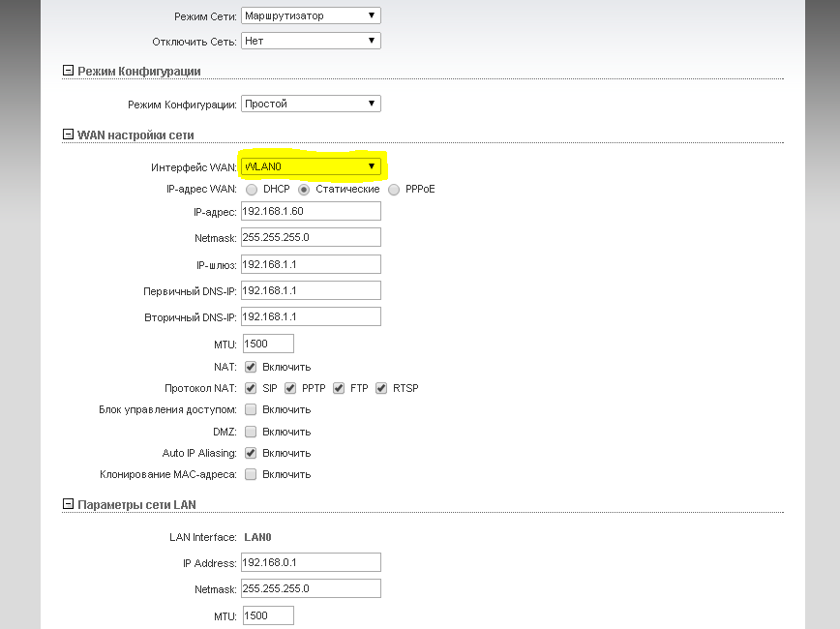Uncheck the SIP NAT protocol

pyautogui.click(x=251, y=388)
